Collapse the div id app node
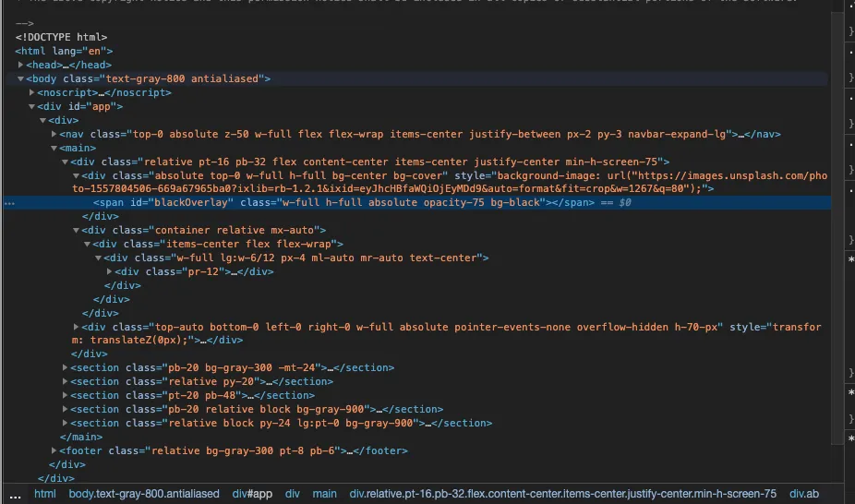This screenshot has height=504, width=855. click(x=31, y=106)
